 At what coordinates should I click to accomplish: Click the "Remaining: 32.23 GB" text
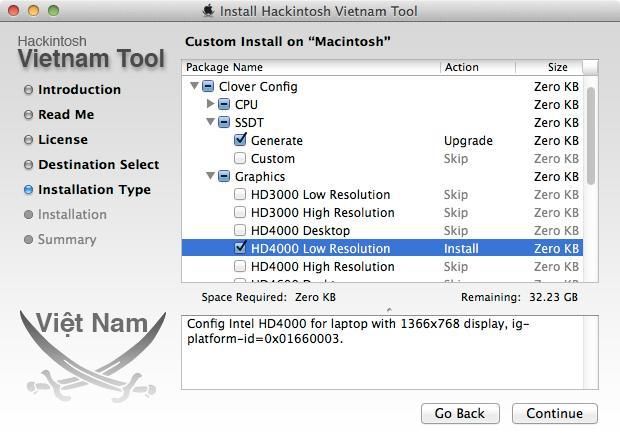[519, 297]
